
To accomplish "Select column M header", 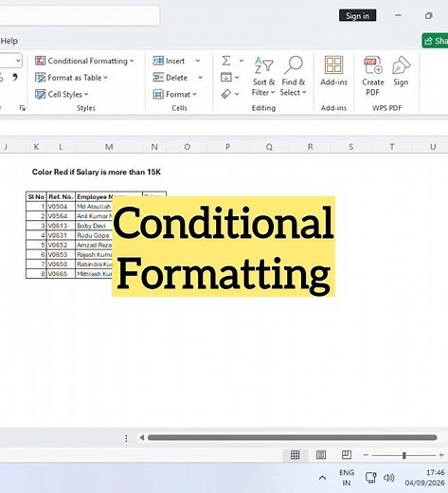I will (109, 147).
